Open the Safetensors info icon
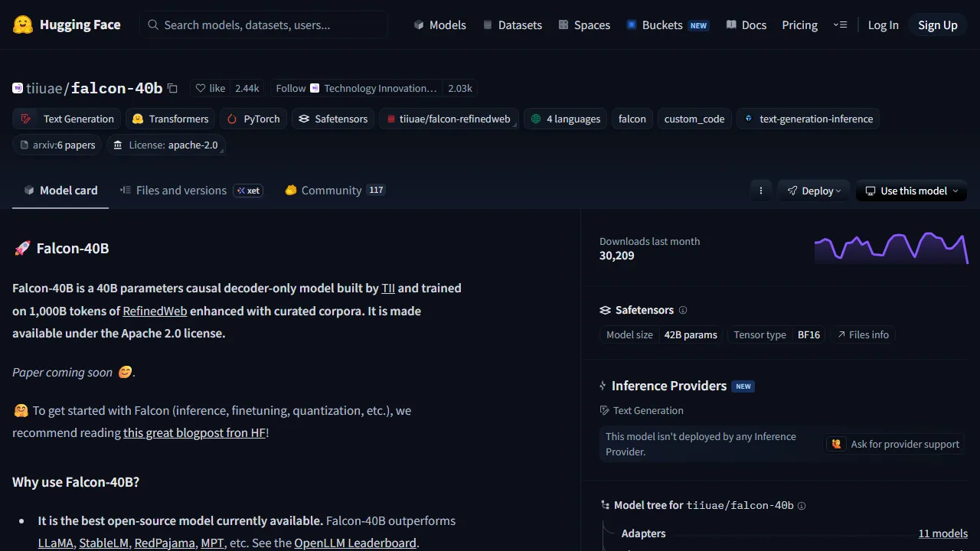The image size is (980, 551). [683, 310]
